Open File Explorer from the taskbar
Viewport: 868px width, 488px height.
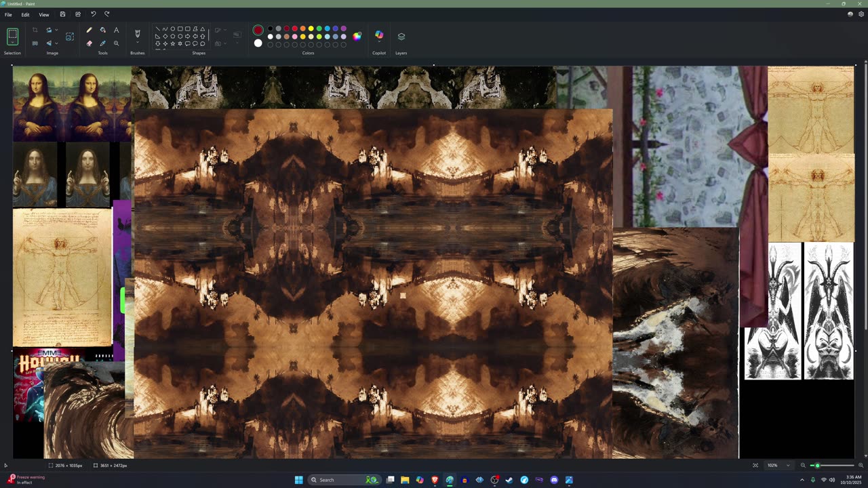tap(405, 480)
